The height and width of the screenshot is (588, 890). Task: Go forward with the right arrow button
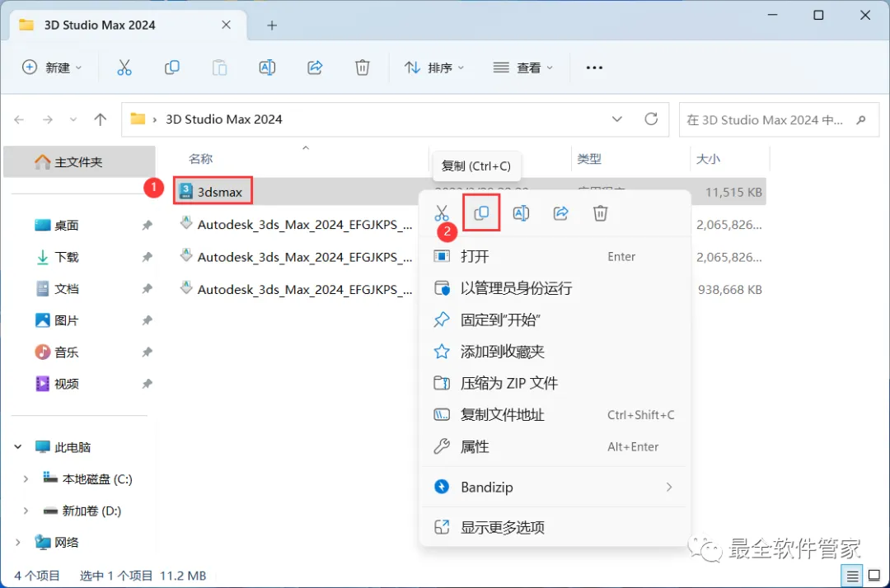click(48, 119)
